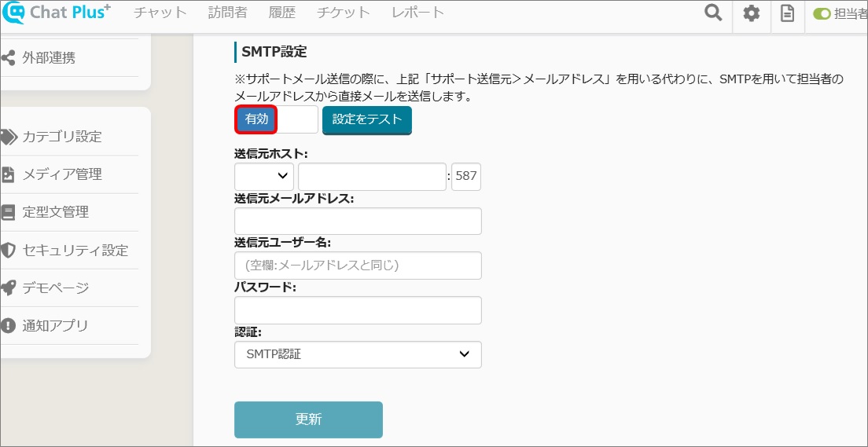
Task: Open the 送信元ホスト protocol dropdown
Action: (x=265, y=177)
